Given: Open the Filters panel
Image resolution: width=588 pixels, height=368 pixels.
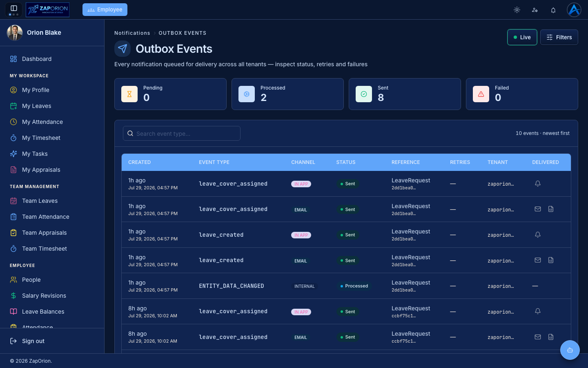Looking at the screenshot, I should [559, 37].
